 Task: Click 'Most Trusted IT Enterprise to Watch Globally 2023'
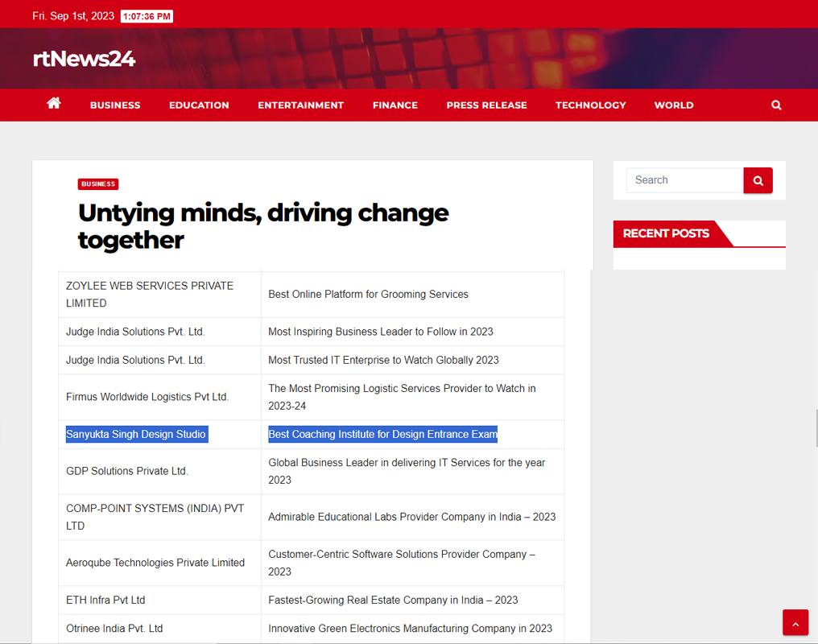413,361
